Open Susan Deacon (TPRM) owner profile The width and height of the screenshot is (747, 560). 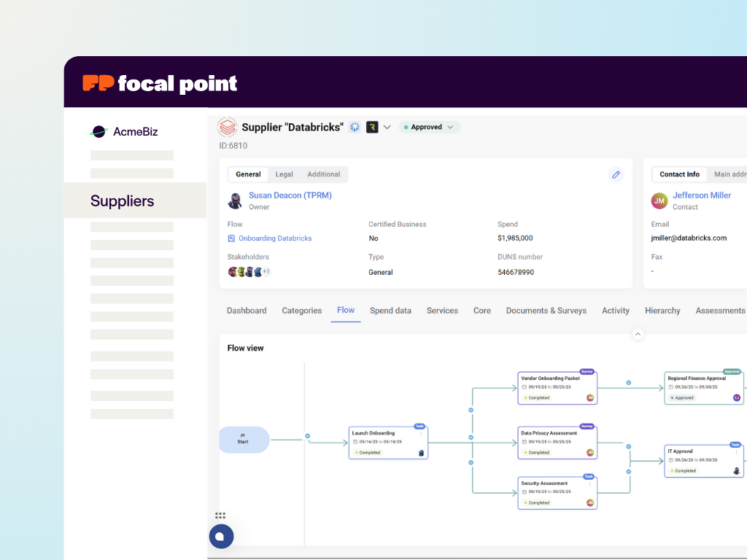(x=290, y=195)
